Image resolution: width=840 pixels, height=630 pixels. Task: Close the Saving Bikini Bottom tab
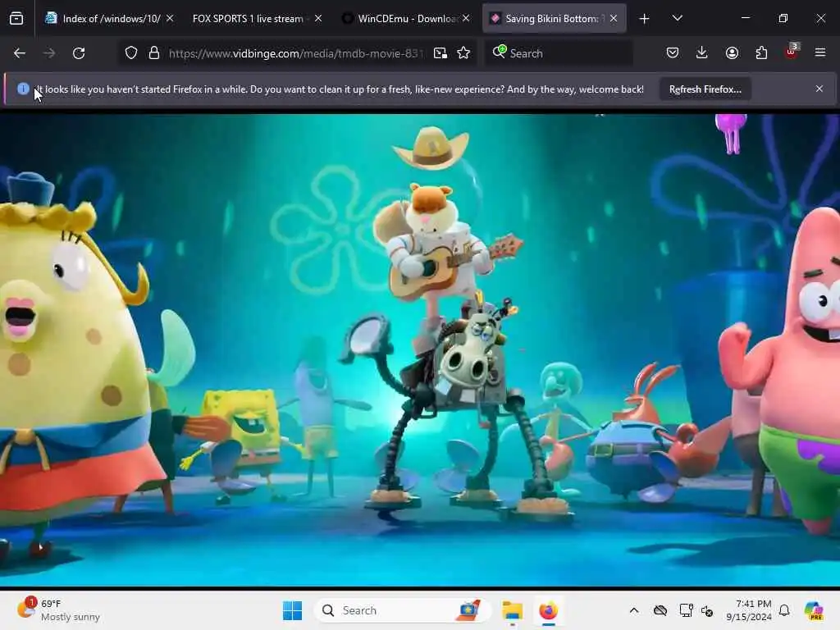[614, 19]
